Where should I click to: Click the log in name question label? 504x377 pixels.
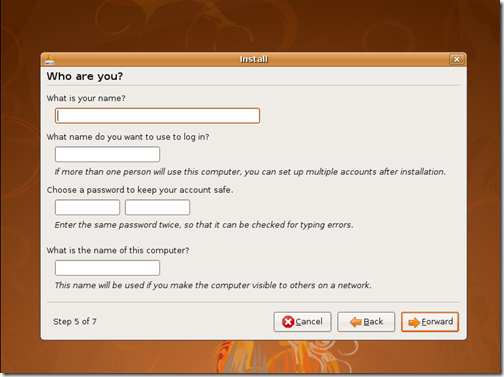128,137
